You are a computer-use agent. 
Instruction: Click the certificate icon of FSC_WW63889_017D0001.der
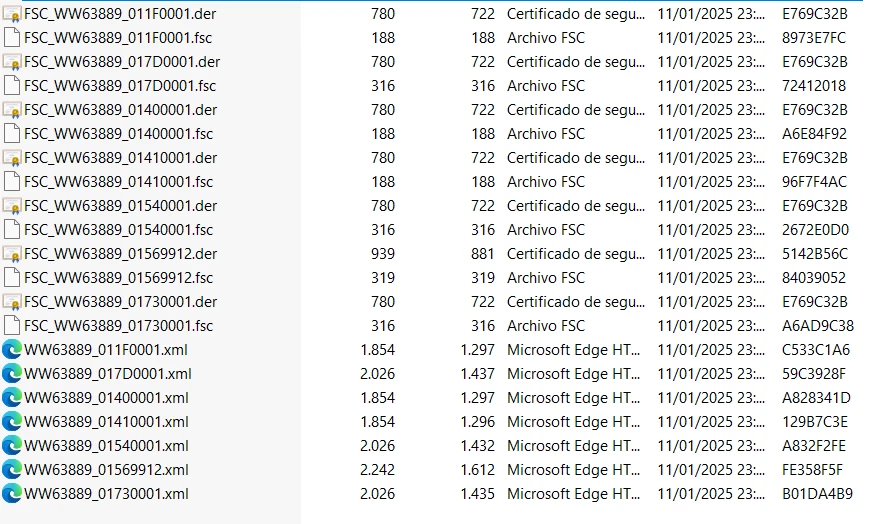pos(12,62)
